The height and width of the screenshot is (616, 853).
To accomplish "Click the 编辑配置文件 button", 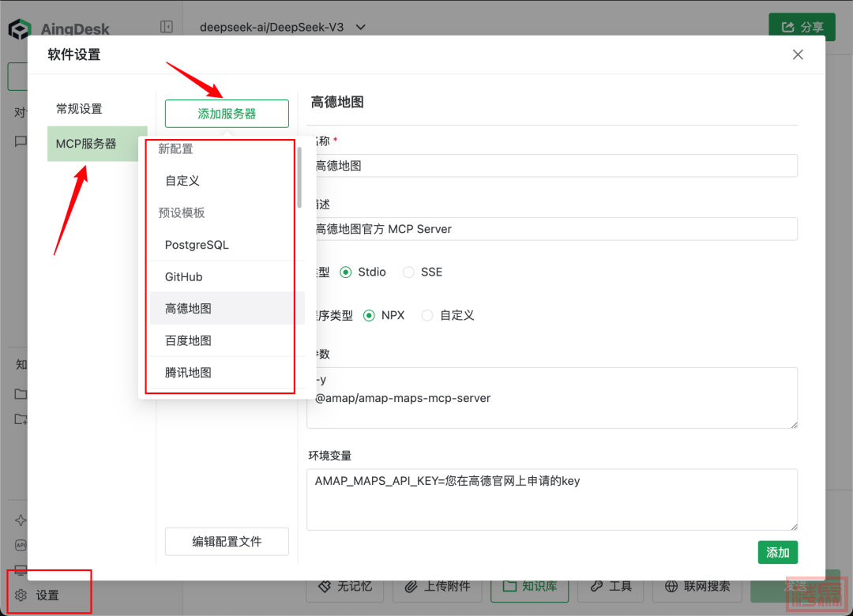I will tap(227, 542).
